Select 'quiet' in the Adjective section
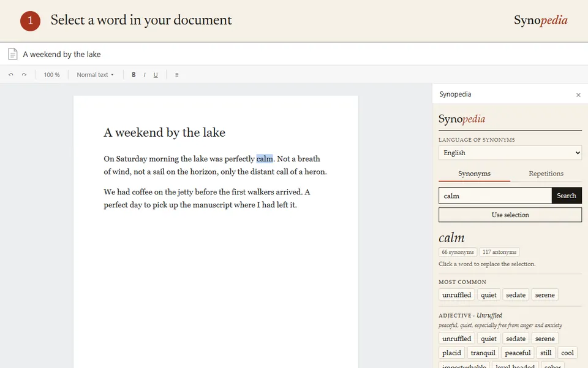The image size is (588, 368). point(489,339)
